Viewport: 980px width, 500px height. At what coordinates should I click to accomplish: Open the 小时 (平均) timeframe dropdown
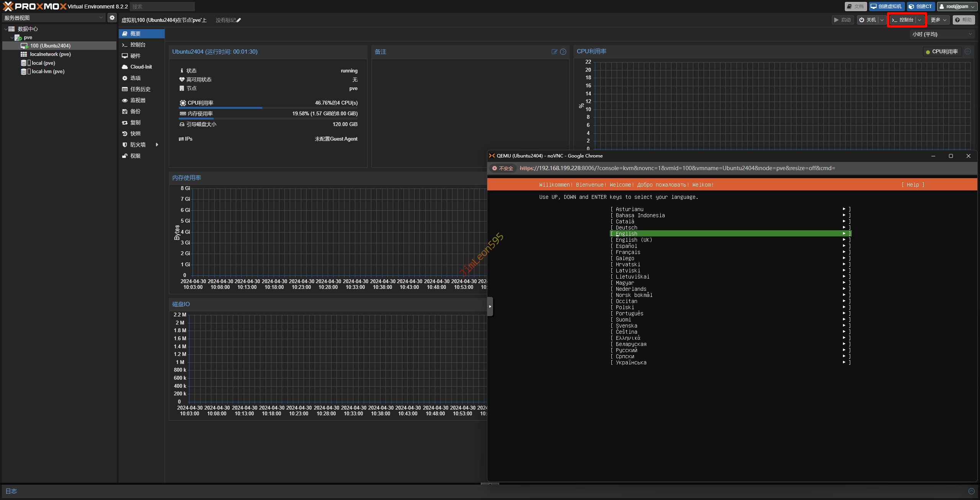(942, 34)
